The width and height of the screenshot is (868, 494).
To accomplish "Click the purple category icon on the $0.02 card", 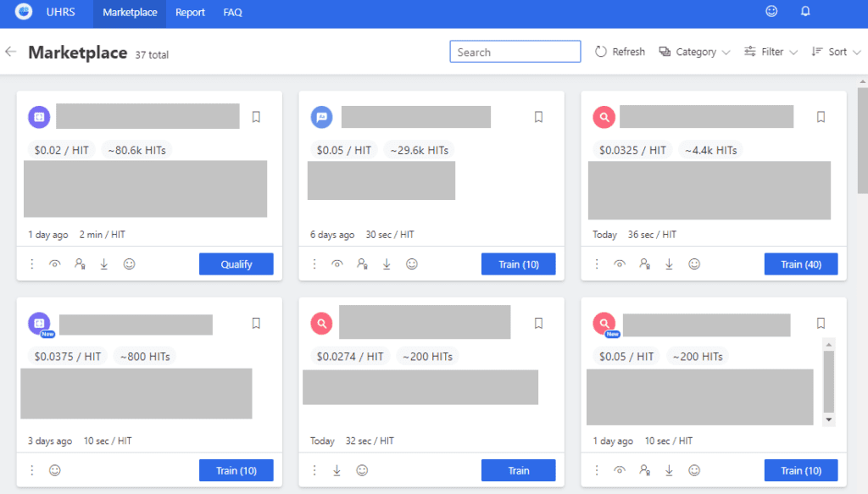I will click(x=39, y=117).
